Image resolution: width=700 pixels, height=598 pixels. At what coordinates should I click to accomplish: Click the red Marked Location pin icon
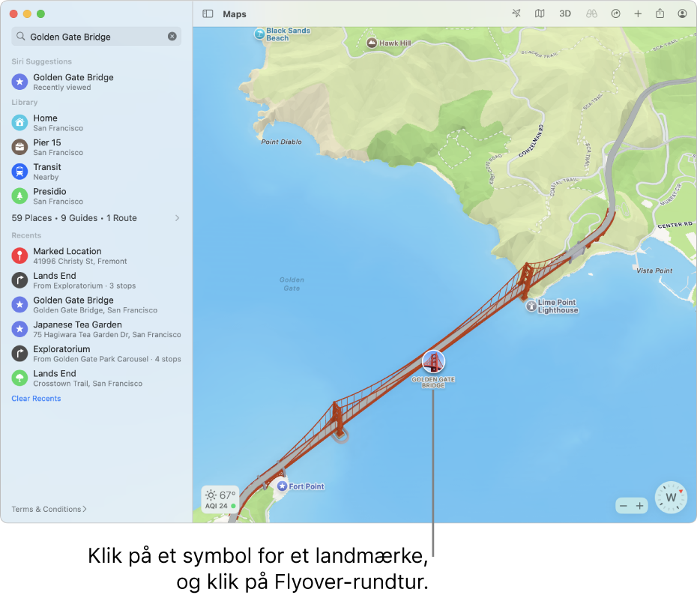[x=19, y=256]
